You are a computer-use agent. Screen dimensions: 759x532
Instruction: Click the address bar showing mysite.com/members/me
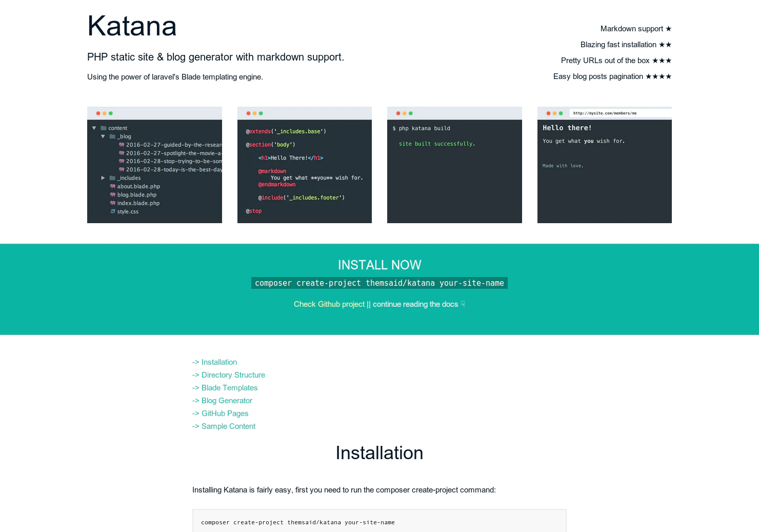(605, 113)
